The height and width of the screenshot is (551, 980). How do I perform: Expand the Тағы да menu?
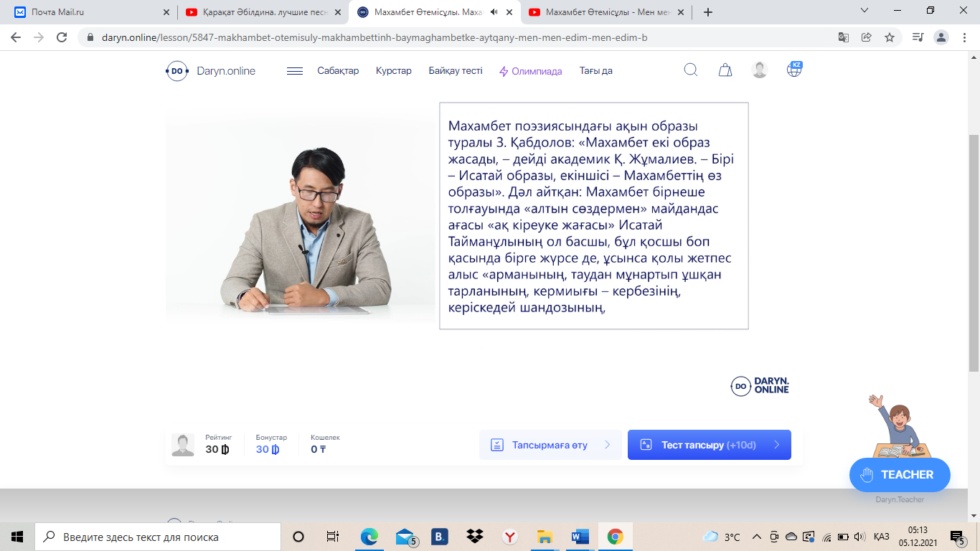pyautogui.click(x=596, y=71)
